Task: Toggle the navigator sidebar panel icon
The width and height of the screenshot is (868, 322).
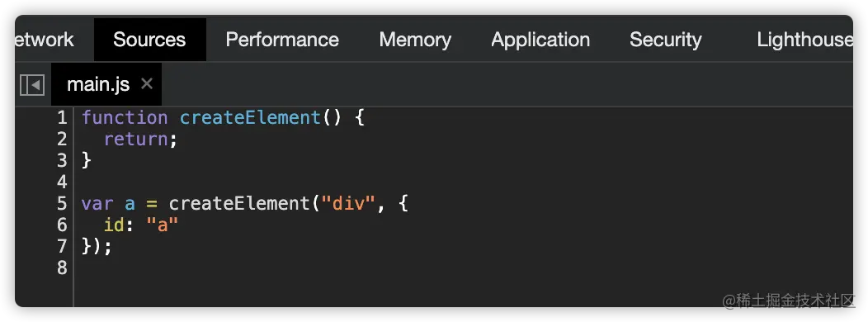Action: 32,85
